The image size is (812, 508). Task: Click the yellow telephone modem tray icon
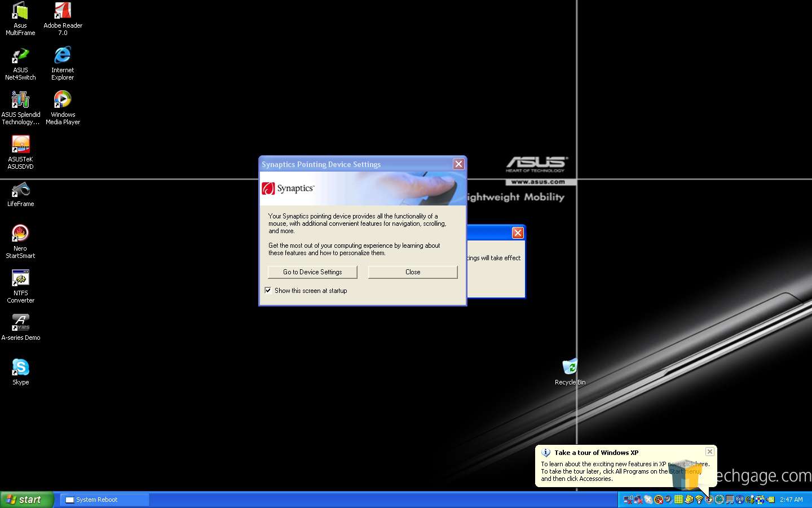tap(689, 500)
